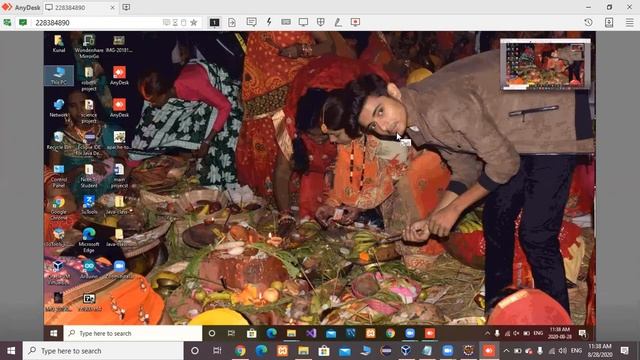Open Visual Studio in remote taskbar
The image size is (640, 360).
(311, 333)
